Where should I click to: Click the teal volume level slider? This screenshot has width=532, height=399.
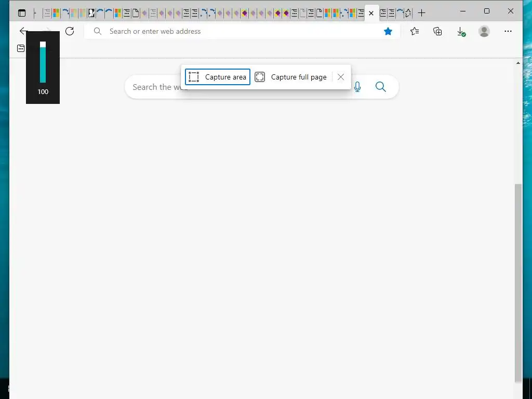(43, 62)
